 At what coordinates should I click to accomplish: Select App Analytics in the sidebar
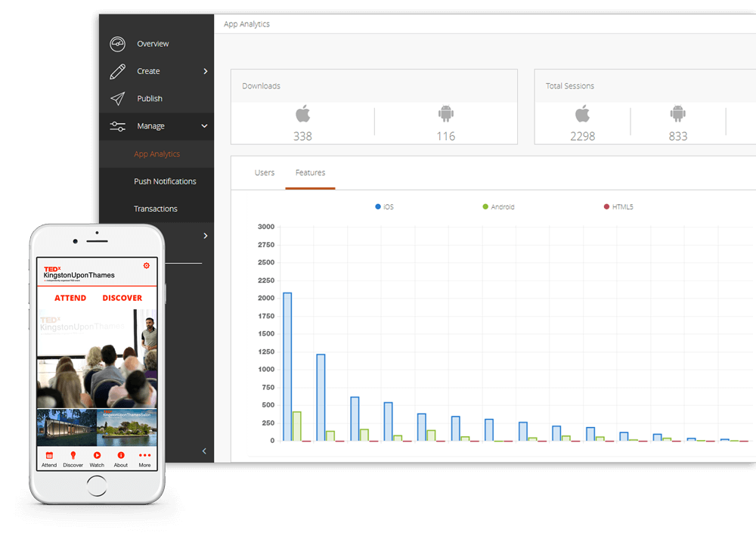pyautogui.click(x=156, y=153)
